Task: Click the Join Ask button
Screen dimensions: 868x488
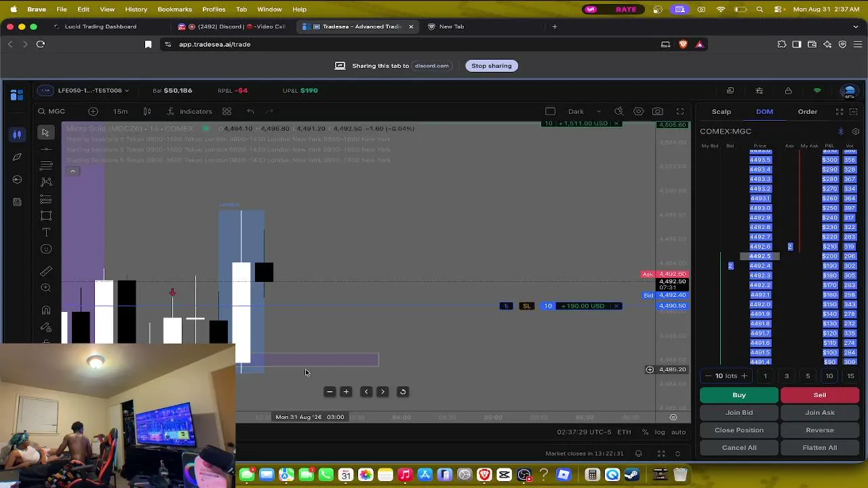Action: pyautogui.click(x=820, y=412)
